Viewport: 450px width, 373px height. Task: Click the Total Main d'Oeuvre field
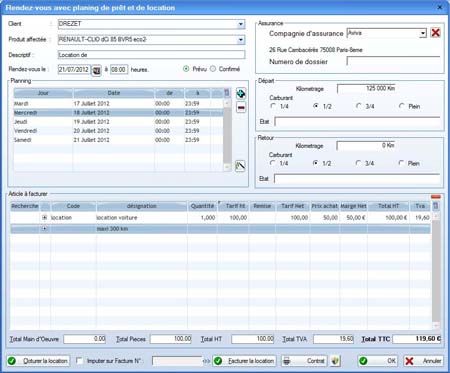click(85, 339)
